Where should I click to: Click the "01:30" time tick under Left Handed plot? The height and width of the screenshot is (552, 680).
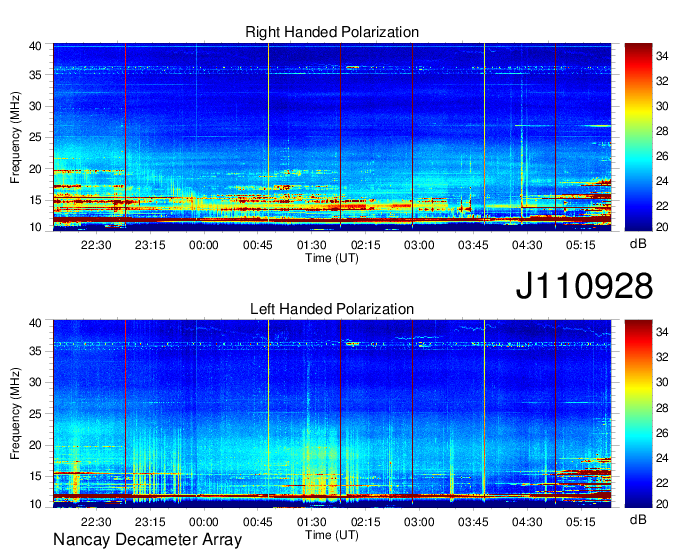(311, 522)
